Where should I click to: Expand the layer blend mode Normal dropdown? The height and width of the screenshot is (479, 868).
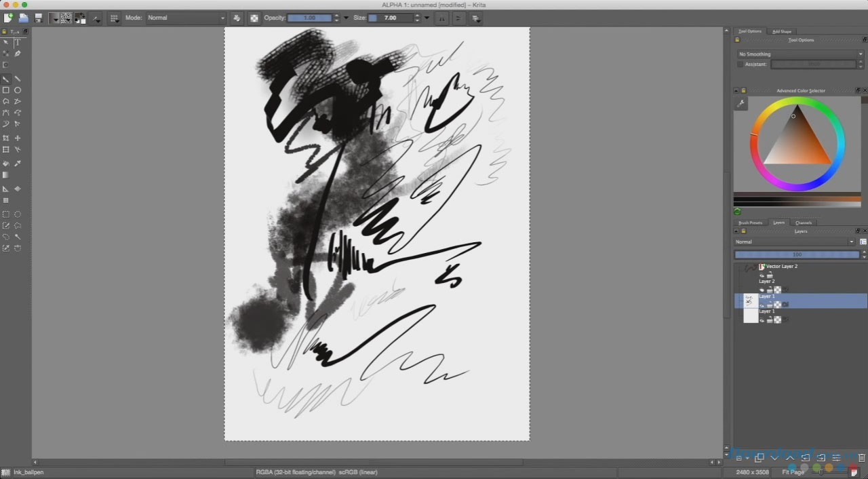click(794, 242)
